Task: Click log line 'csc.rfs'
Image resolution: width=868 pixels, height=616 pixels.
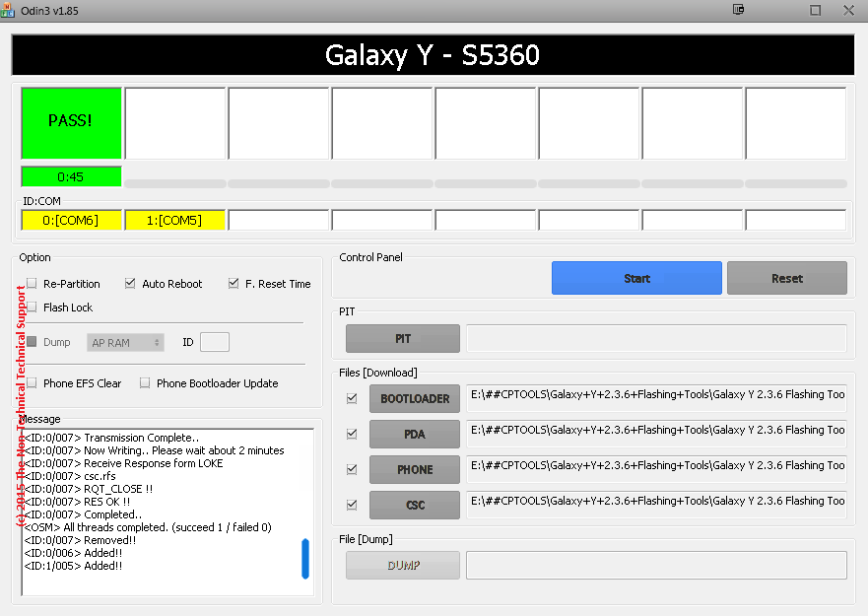Action: (x=70, y=476)
